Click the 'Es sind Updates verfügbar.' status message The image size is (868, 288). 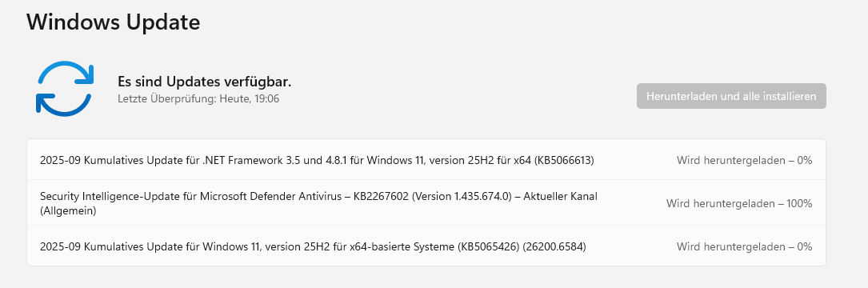(x=204, y=82)
